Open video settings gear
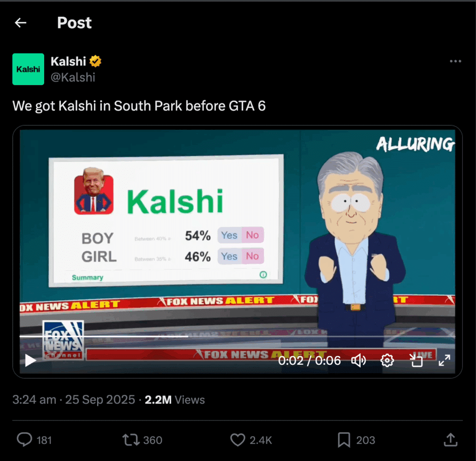This screenshot has width=476, height=461. point(387,361)
